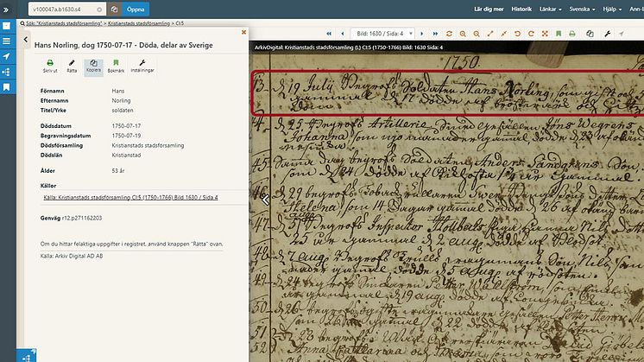Expand the Hjälp dropdown menu
Image resolution: width=644 pixels, height=362 pixels.
point(612,9)
